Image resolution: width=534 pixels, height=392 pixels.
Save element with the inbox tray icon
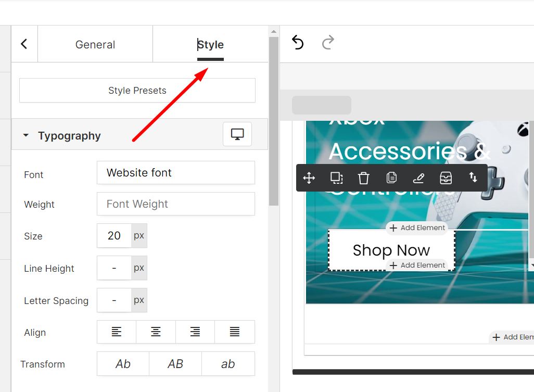446,178
